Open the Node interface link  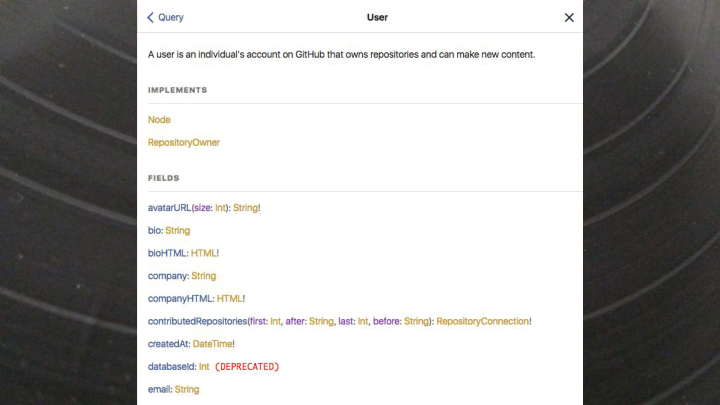click(x=159, y=120)
